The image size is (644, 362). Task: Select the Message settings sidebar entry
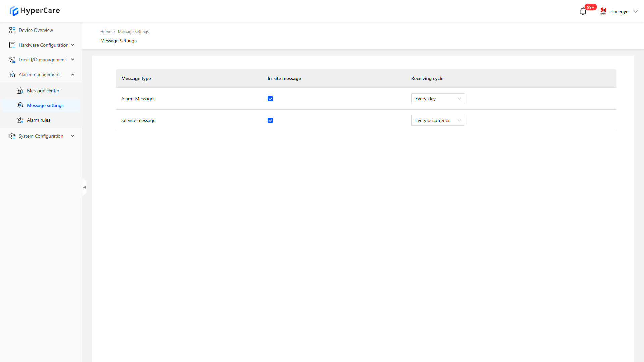point(45,105)
